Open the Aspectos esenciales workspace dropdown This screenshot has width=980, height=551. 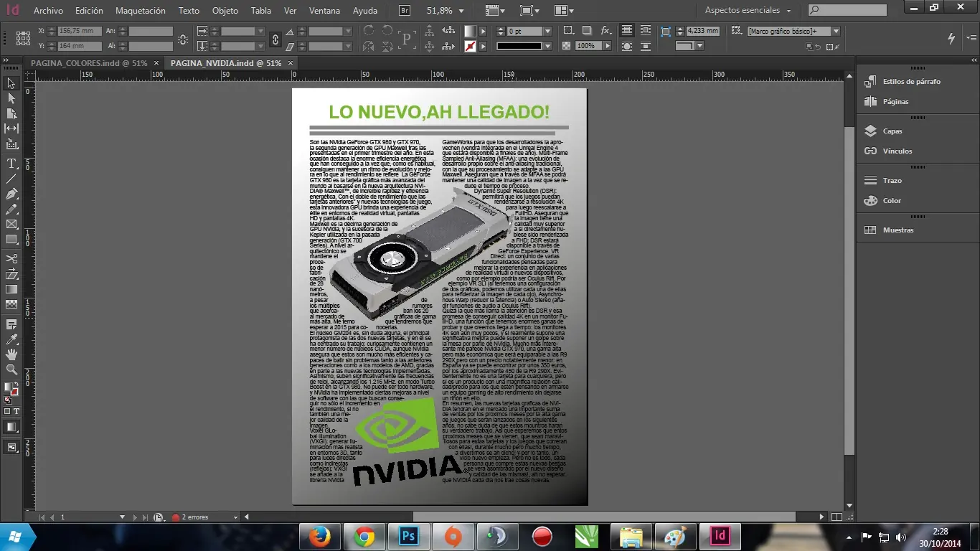coord(749,11)
